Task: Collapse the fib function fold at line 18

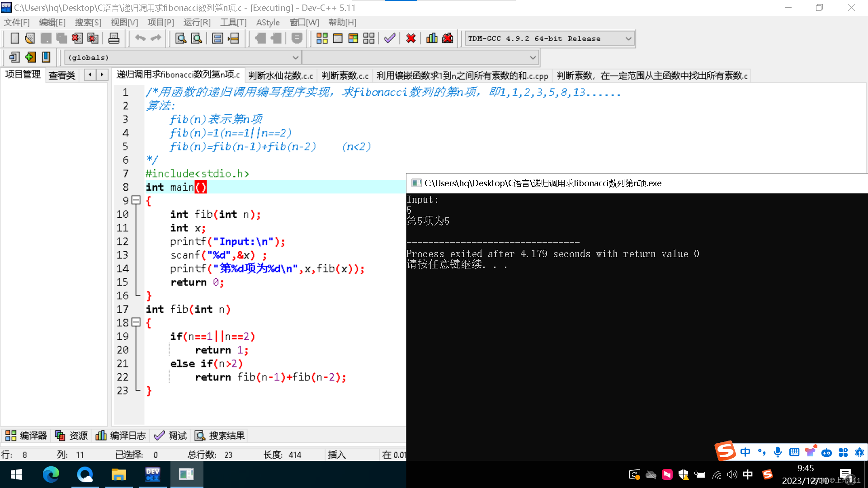Action: tap(136, 322)
